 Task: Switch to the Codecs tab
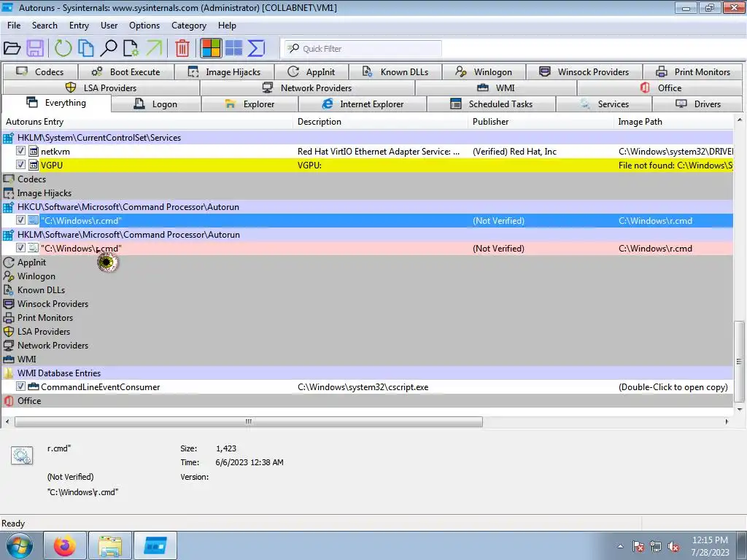40,72
